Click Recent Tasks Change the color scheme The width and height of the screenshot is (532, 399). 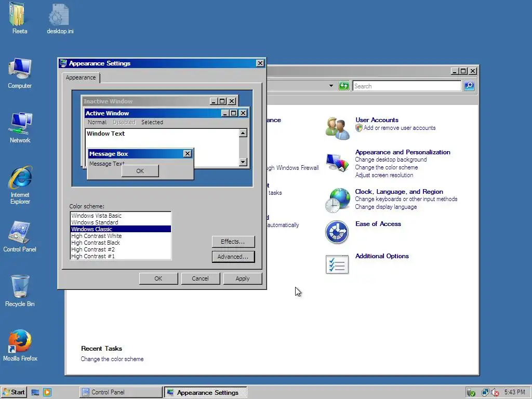pos(112,359)
